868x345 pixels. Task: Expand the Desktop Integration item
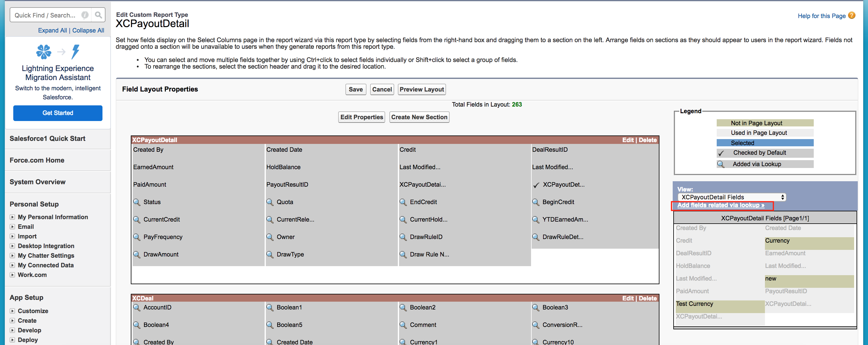point(12,246)
